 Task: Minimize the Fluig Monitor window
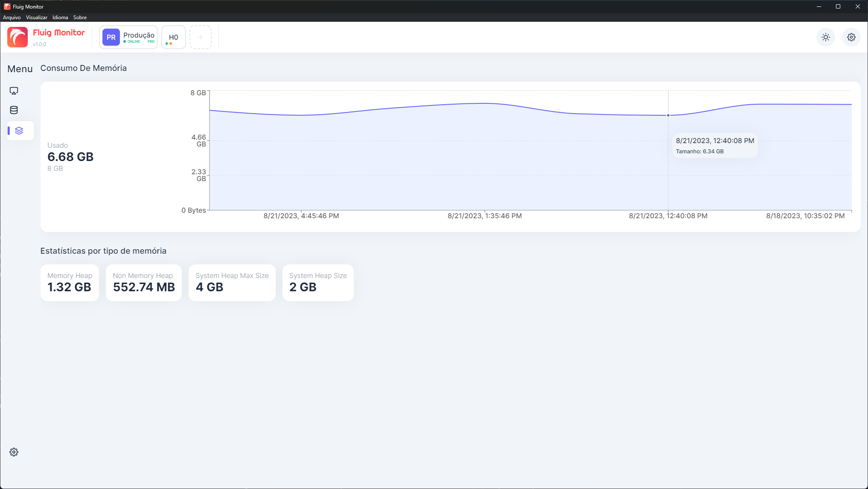pos(818,6)
